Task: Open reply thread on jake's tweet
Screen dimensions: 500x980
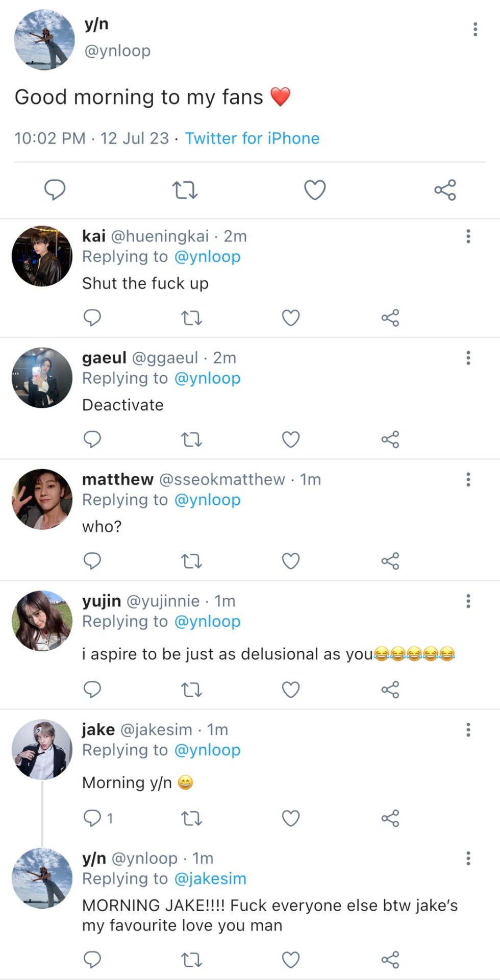Action: click(98, 818)
